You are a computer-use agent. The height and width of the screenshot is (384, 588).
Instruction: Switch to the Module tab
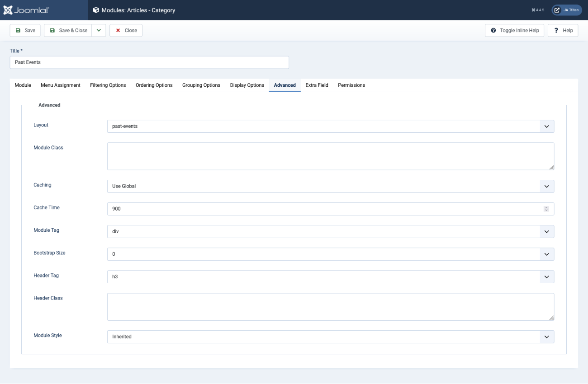(x=23, y=85)
